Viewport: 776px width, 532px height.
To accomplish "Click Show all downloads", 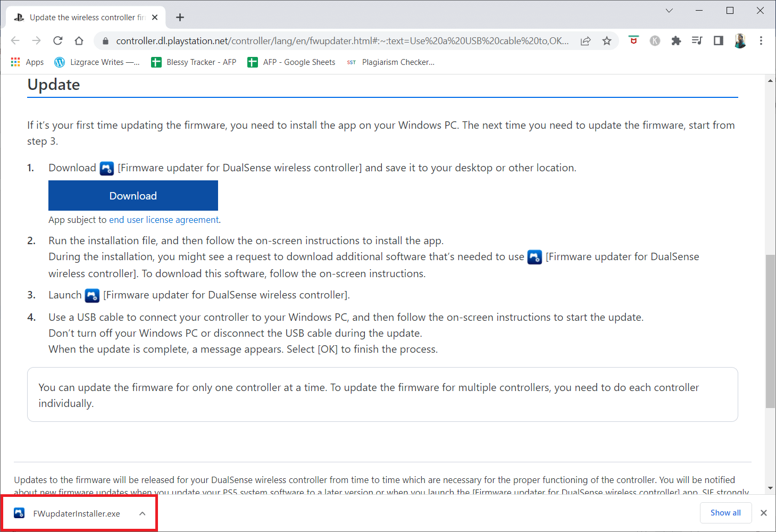I will [x=725, y=512].
